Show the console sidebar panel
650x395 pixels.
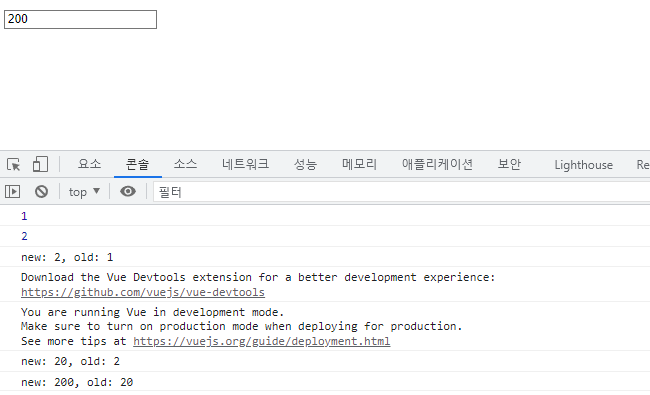[x=12, y=191]
